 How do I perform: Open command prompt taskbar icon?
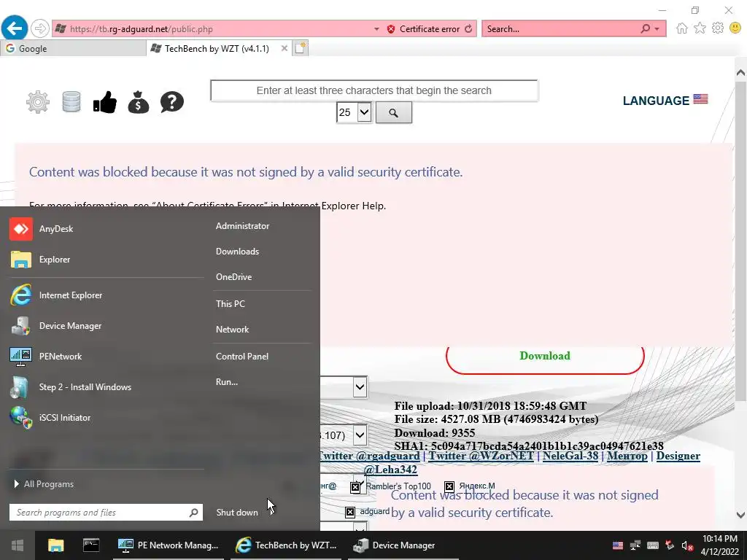[91, 545]
